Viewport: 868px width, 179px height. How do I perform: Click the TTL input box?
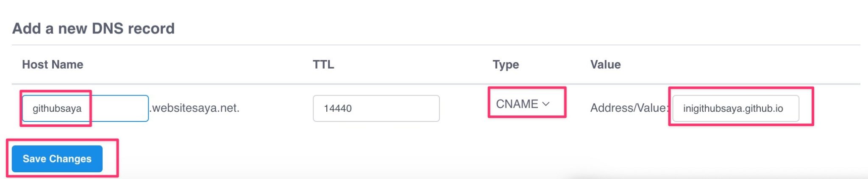click(x=376, y=108)
